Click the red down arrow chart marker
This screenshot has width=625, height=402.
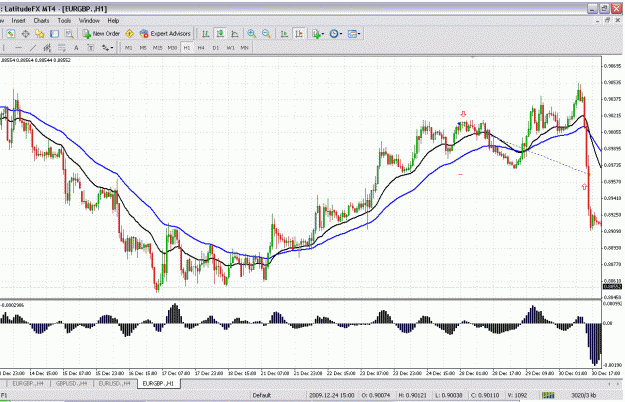pyautogui.click(x=463, y=114)
